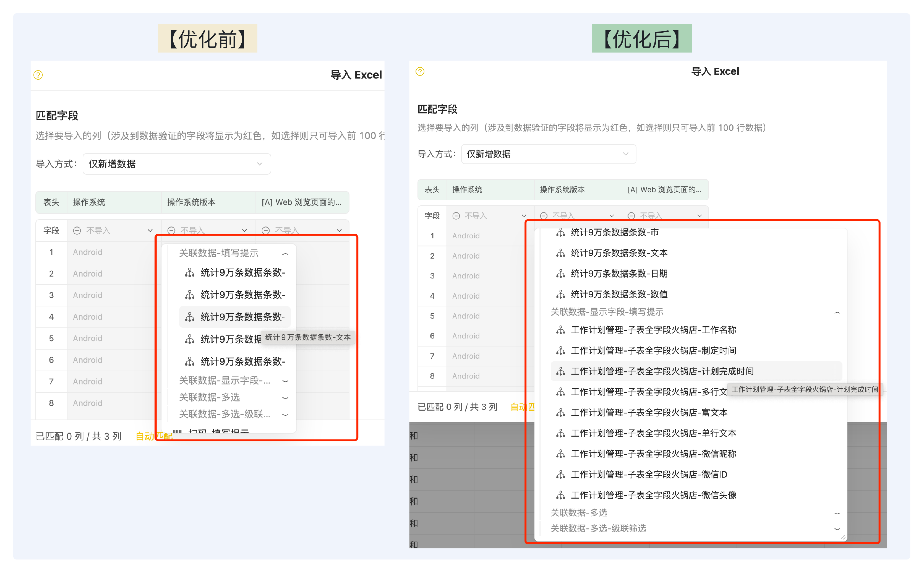Image resolution: width=924 pixels, height=573 pixels.
Task: Open 仅新增数据 import mode dropdown in 优化后 panel
Action: [548, 154]
